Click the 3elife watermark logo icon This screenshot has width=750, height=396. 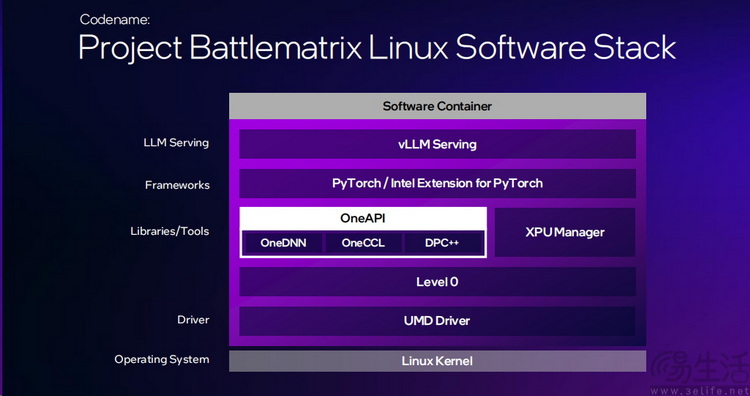coord(669,368)
